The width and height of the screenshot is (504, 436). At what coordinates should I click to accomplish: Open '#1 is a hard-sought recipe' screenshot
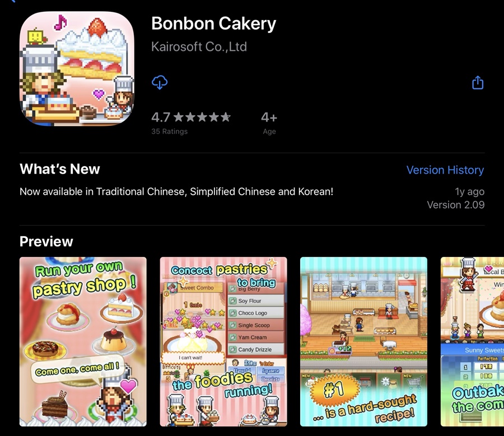(x=363, y=341)
